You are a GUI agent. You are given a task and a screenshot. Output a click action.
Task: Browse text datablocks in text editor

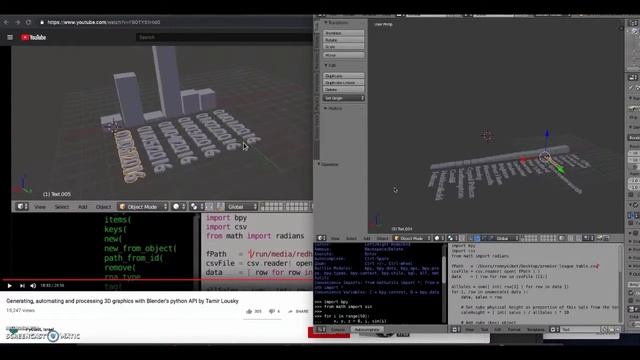554,329
